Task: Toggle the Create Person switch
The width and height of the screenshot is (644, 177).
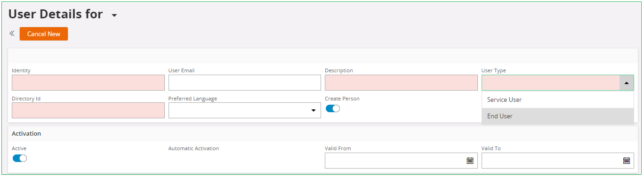Action: [x=333, y=108]
